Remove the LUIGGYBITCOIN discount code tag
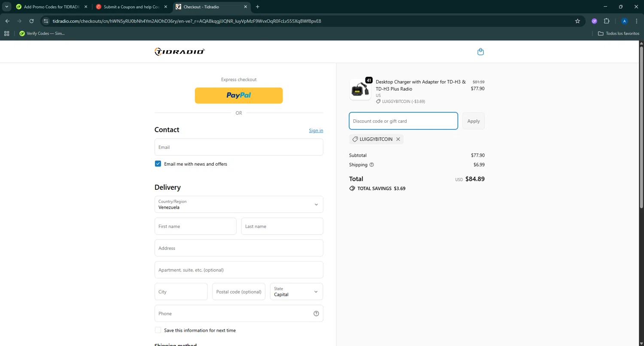Viewport: 644px width, 346px height. 398,139
